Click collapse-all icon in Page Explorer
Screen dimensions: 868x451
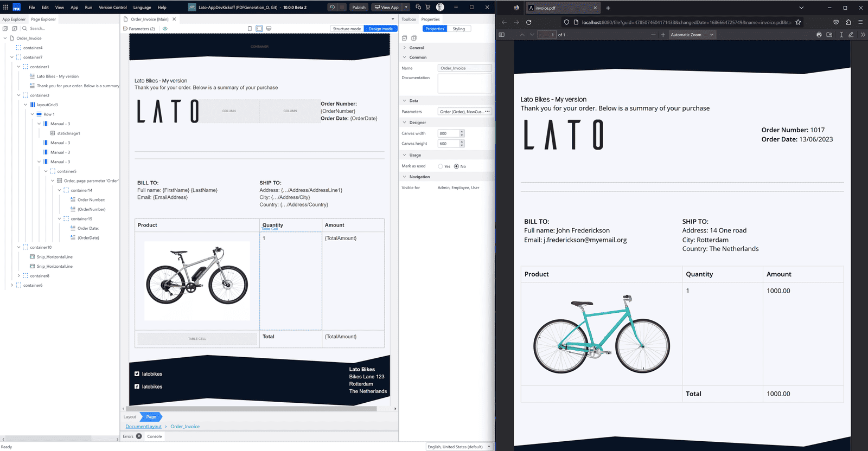5,28
